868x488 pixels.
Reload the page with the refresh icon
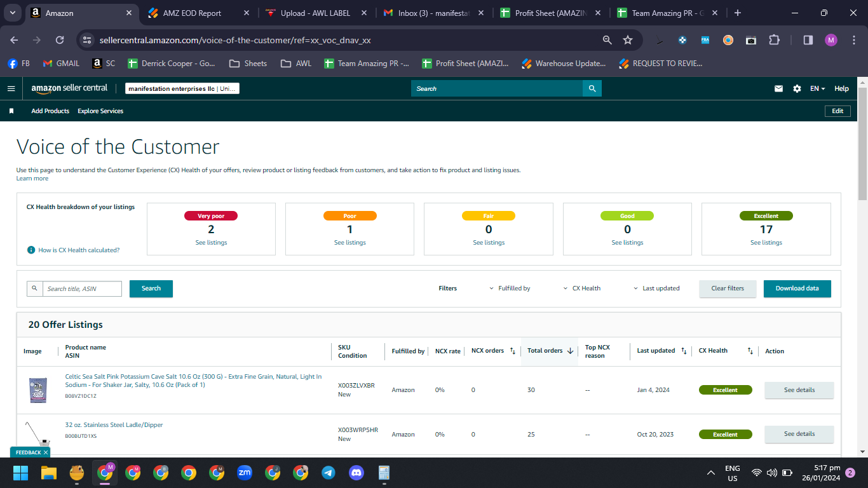tap(60, 40)
